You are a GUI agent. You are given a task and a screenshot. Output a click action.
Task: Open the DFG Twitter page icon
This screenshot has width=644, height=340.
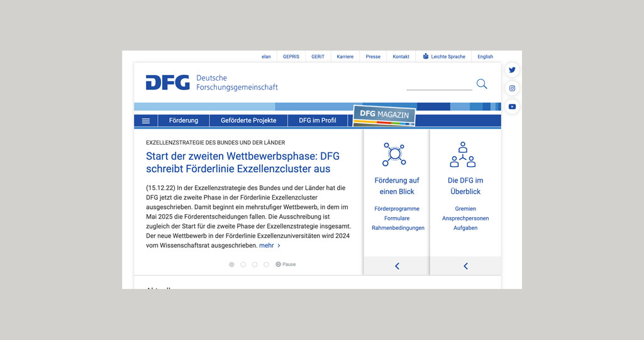512,70
